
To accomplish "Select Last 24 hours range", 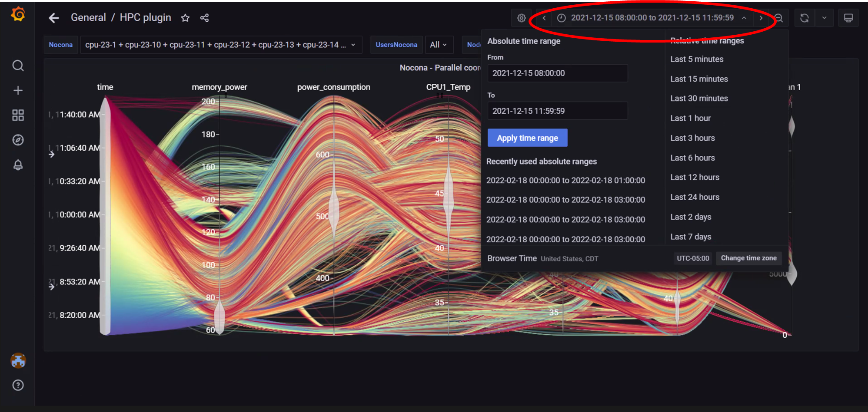I will [x=694, y=197].
